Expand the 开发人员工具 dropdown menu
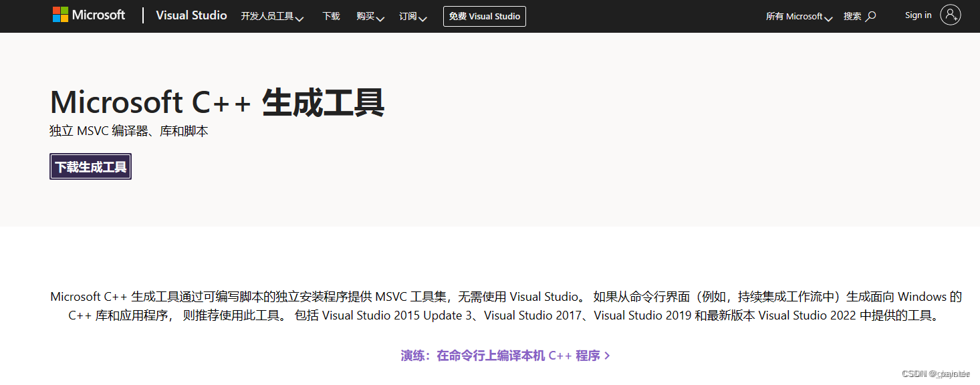The width and height of the screenshot is (980, 385). tap(272, 16)
